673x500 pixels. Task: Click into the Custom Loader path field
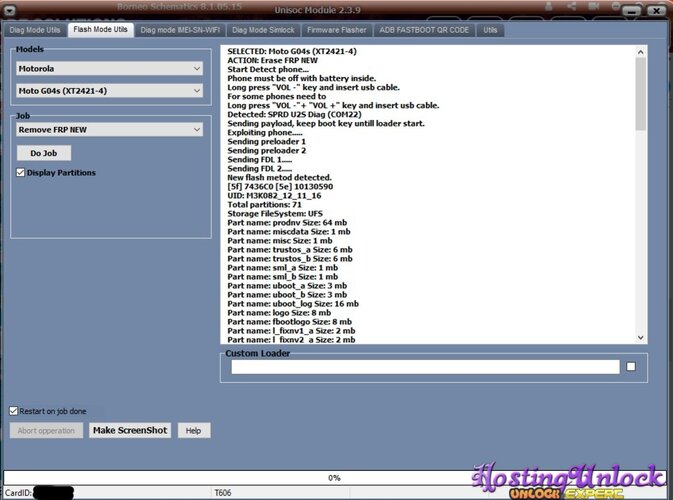tap(425, 367)
